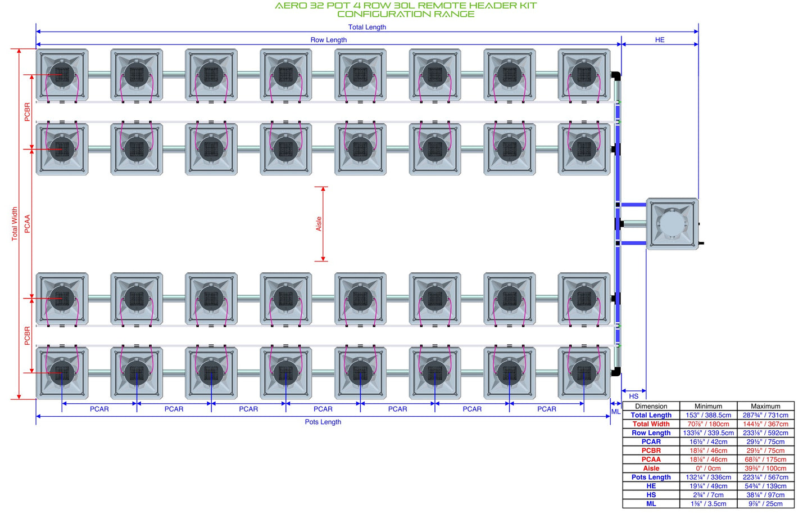812x527 pixels.
Task: Click the PCBR row maximum 29½" / 75cm
Action: point(765,451)
